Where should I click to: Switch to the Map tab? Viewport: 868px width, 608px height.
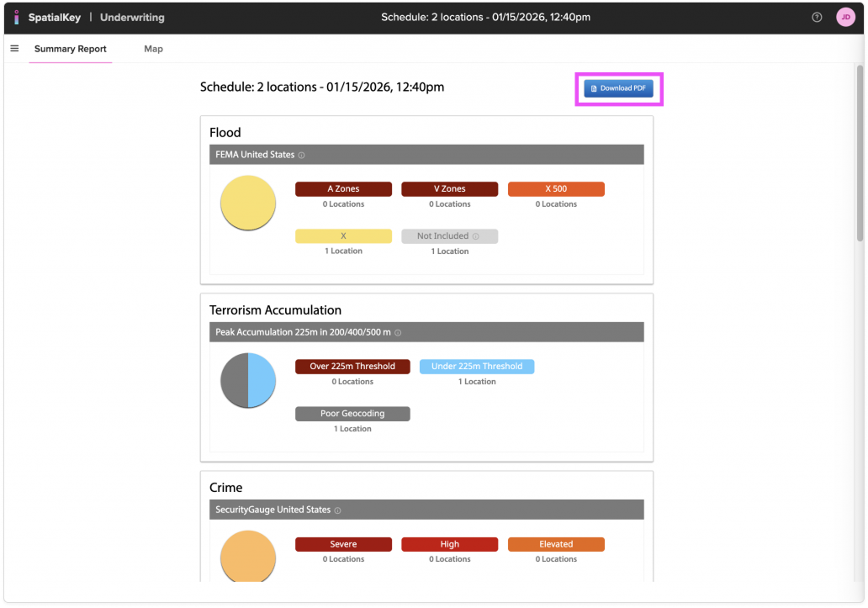pyautogui.click(x=153, y=49)
